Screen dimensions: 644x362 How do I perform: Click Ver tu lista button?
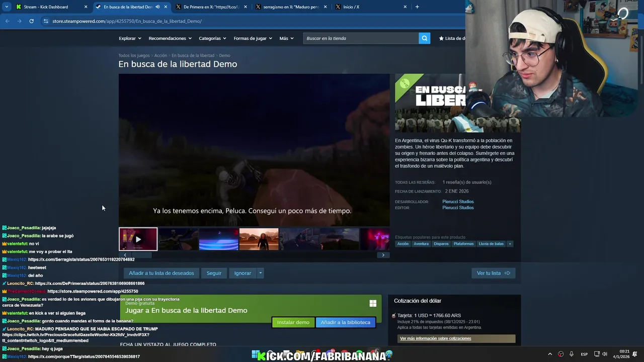tap(493, 273)
